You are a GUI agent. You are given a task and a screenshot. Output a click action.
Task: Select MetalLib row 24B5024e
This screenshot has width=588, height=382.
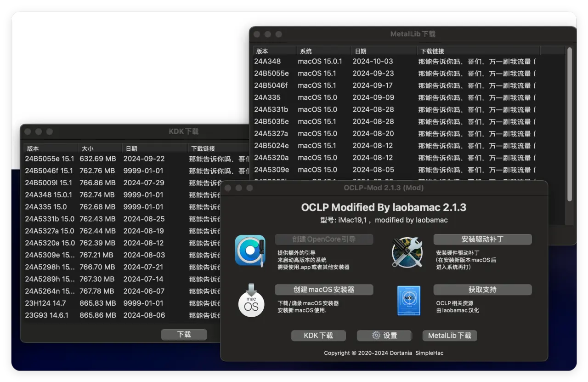[x=409, y=145]
